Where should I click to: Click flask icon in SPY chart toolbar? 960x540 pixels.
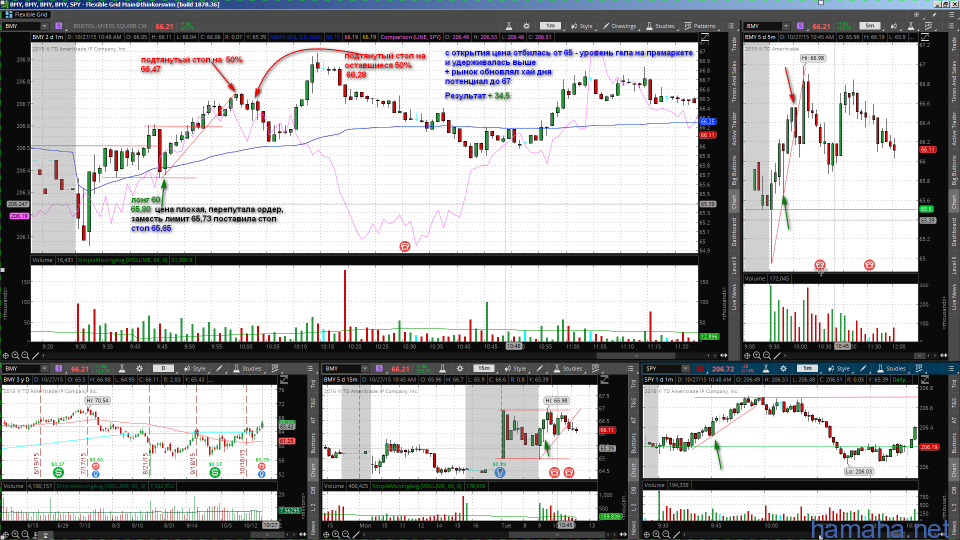tap(765, 369)
